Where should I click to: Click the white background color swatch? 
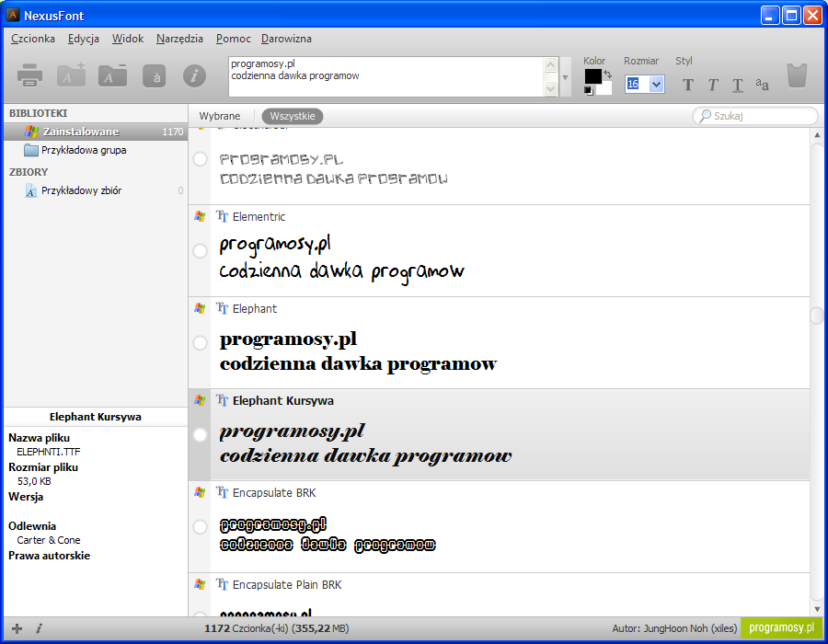point(604,88)
